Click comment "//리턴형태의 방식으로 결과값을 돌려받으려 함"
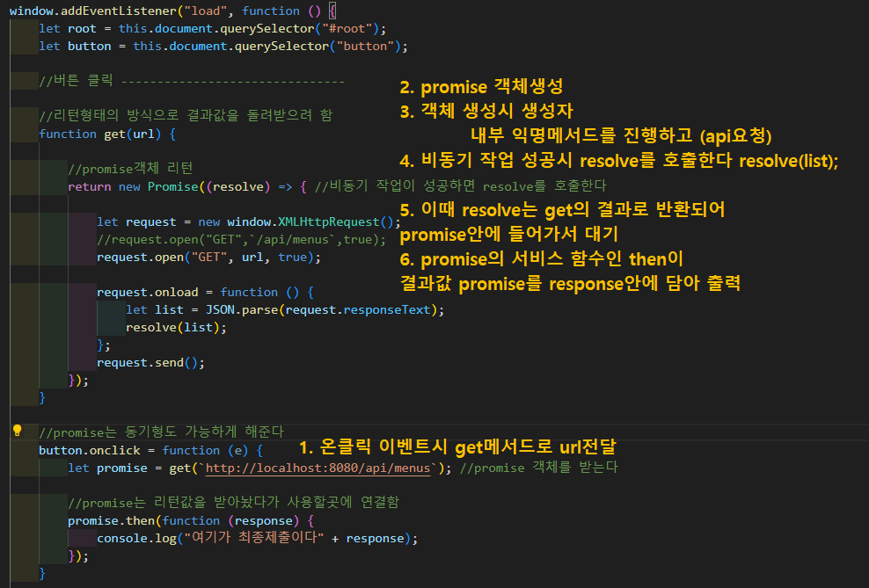The width and height of the screenshot is (869, 588). click(186, 116)
